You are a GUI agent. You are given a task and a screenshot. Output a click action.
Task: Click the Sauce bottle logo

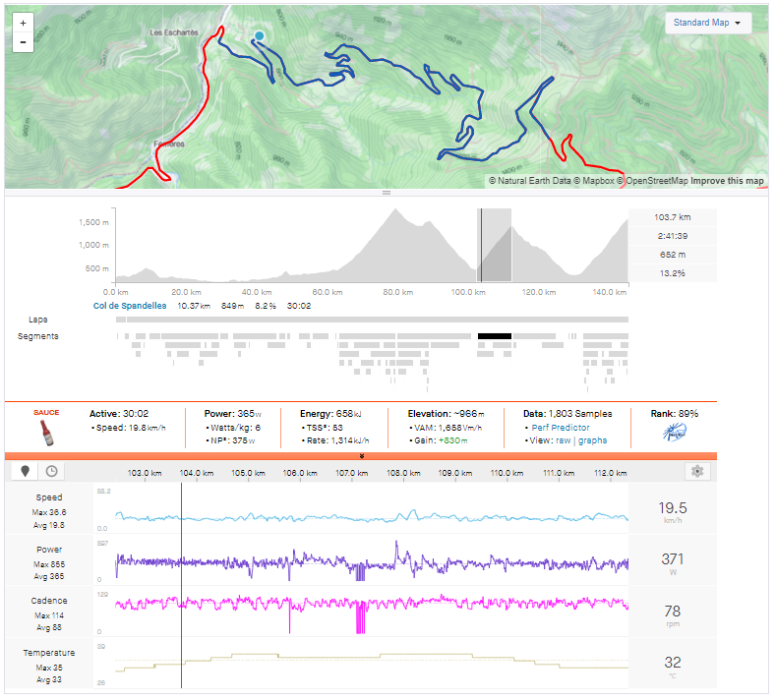point(46,433)
